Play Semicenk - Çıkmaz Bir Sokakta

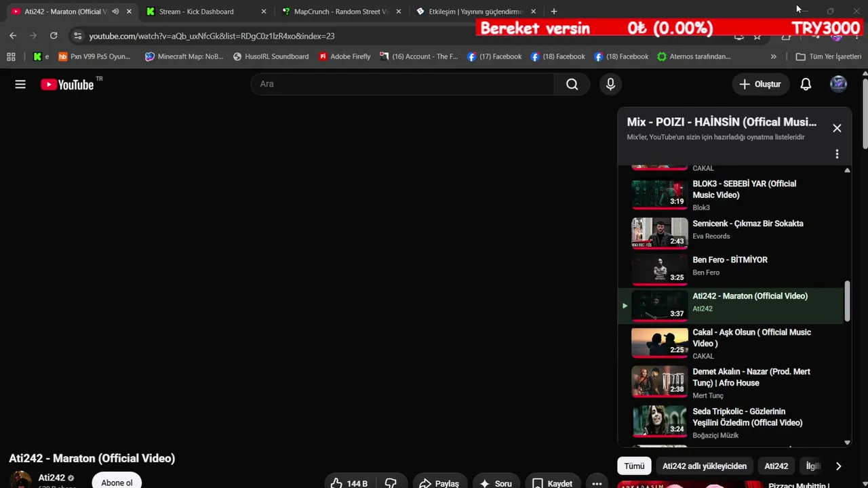pyautogui.click(x=730, y=232)
